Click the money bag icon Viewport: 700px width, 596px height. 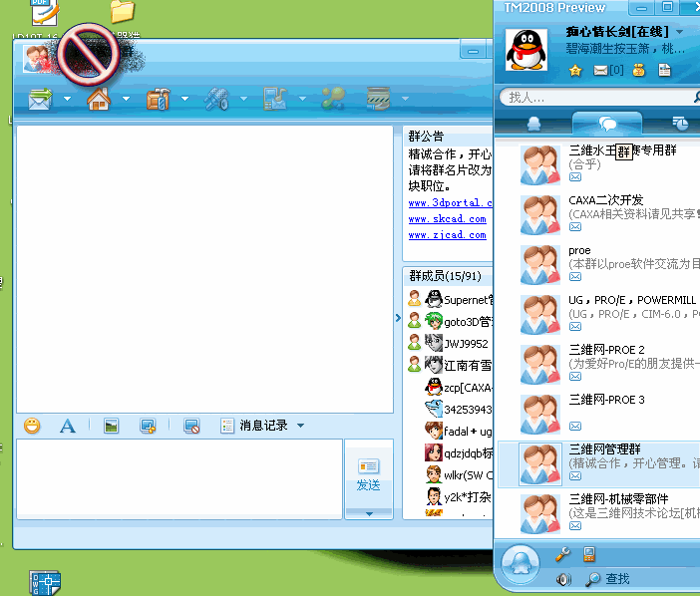click(639, 70)
